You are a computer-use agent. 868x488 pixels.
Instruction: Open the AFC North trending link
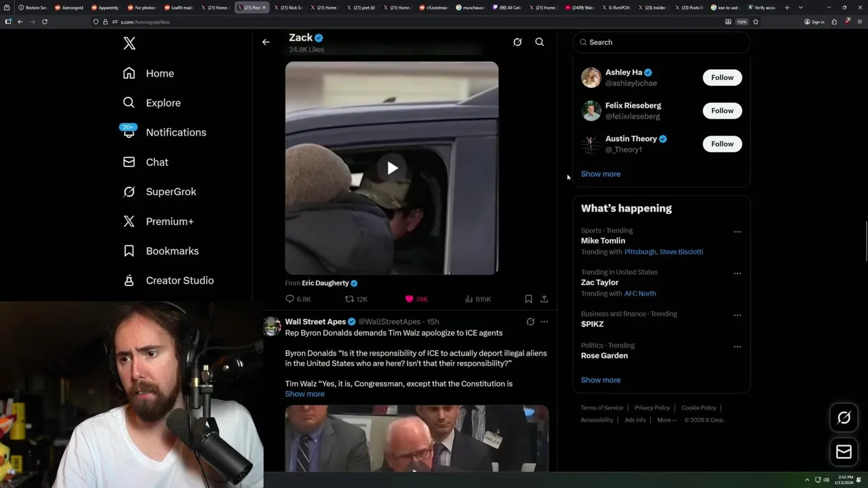640,293
